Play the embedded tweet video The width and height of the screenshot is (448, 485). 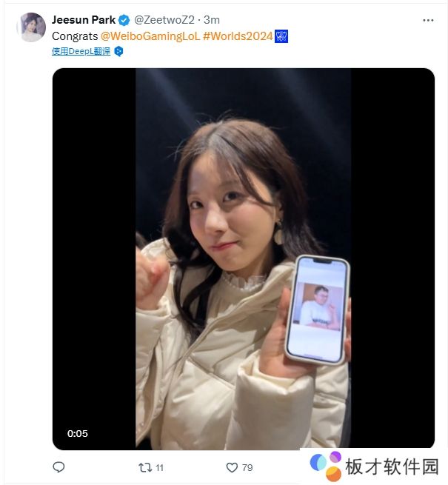244,259
